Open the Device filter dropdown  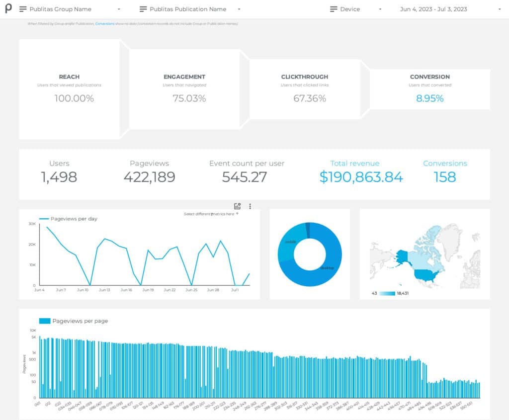click(x=380, y=8)
